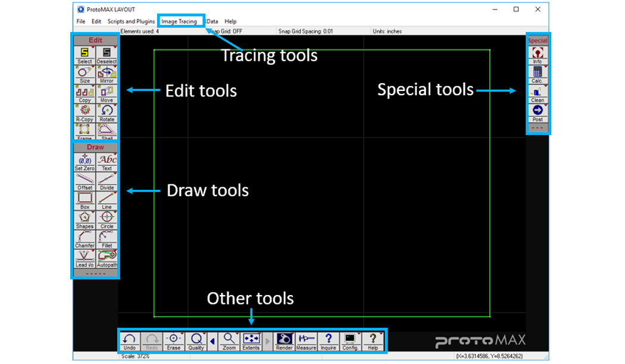Open the Scripts and Plugins menu
Screen dimensions: 625x364
[131, 21]
